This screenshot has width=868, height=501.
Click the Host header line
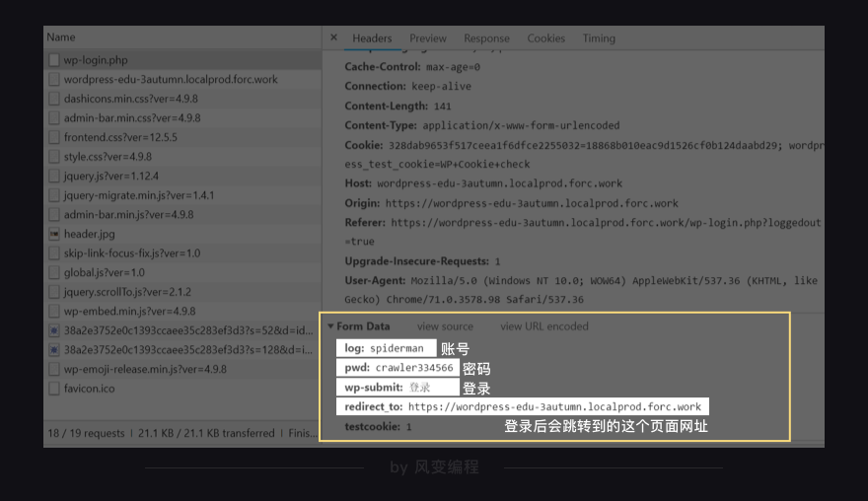pos(483,183)
